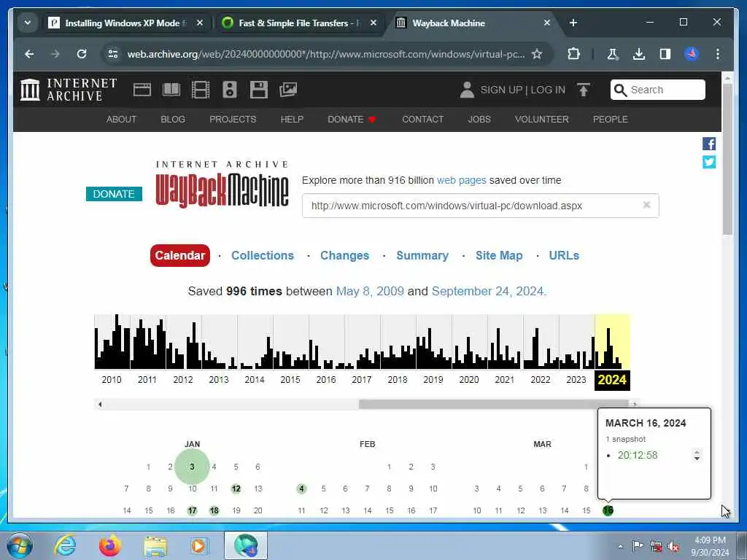Open the browser Extensions puzzle icon
The height and width of the screenshot is (560, 747).
[573, 54]
